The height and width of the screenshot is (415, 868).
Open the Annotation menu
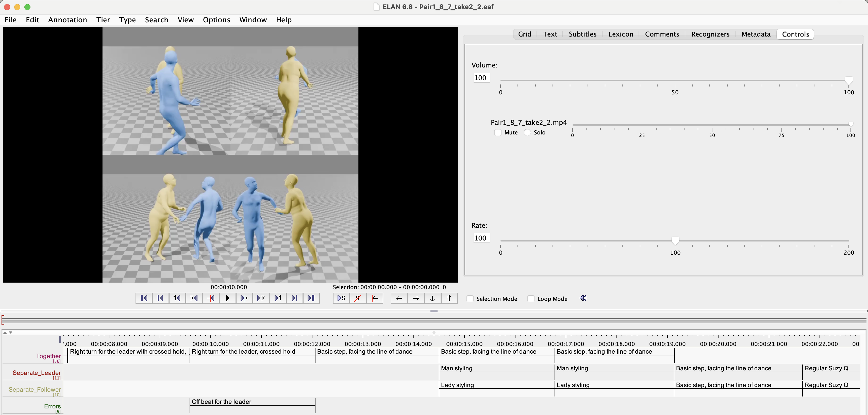68,20
